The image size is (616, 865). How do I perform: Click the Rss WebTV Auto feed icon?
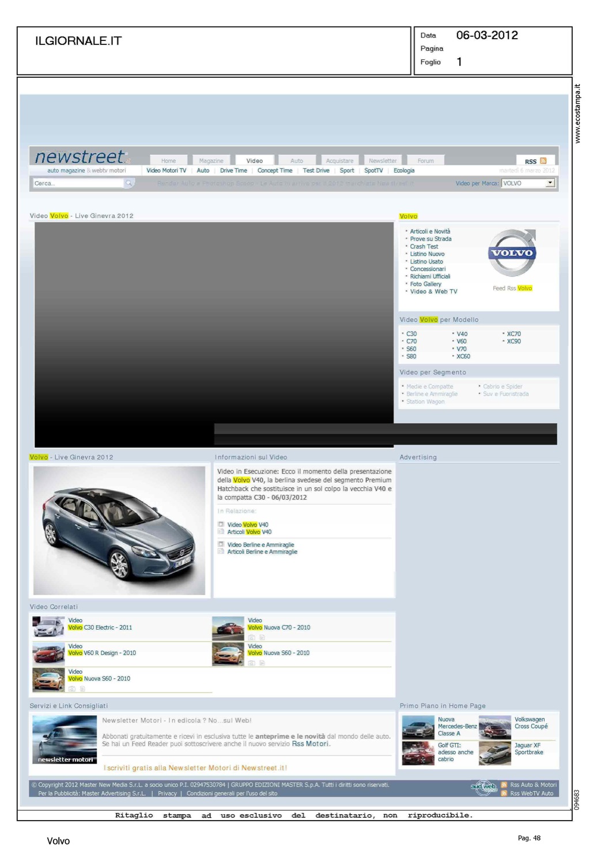coord(504,793)
